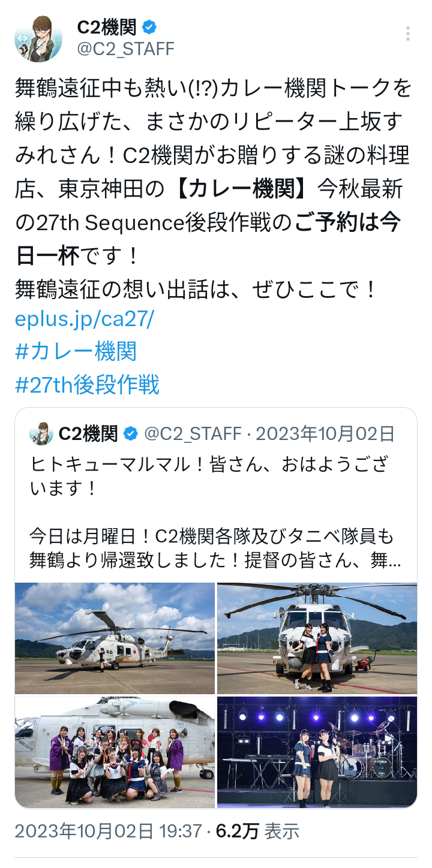Tap the small avatar in the quoted tweet

41,433
